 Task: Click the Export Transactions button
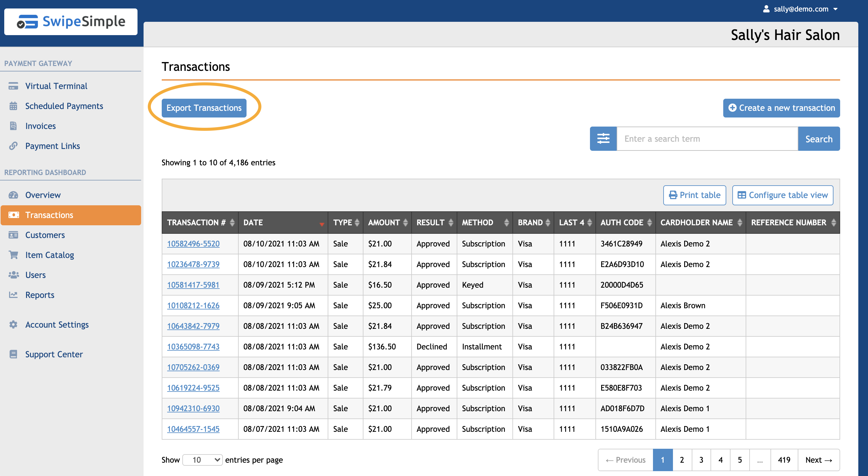[204, 108]
